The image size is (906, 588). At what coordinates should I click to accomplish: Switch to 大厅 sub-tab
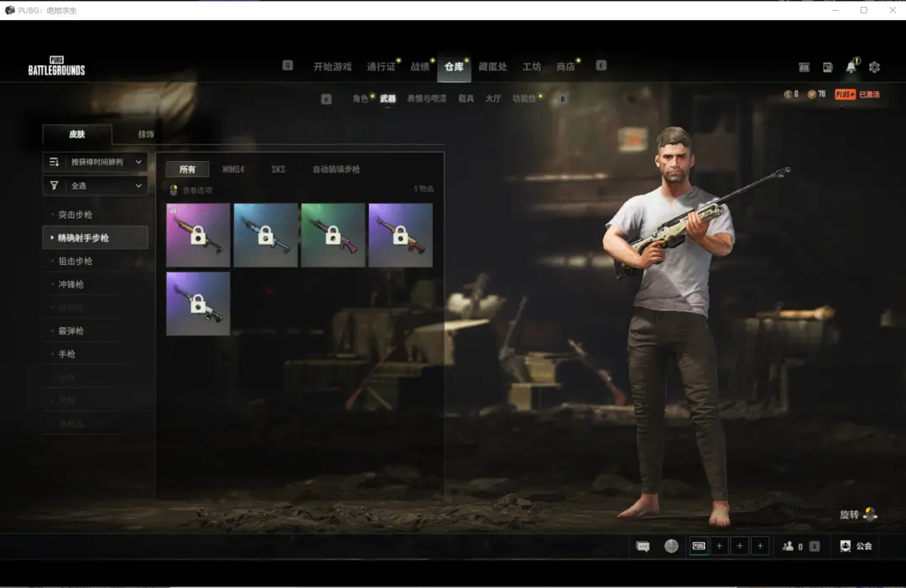coord(493,99)
